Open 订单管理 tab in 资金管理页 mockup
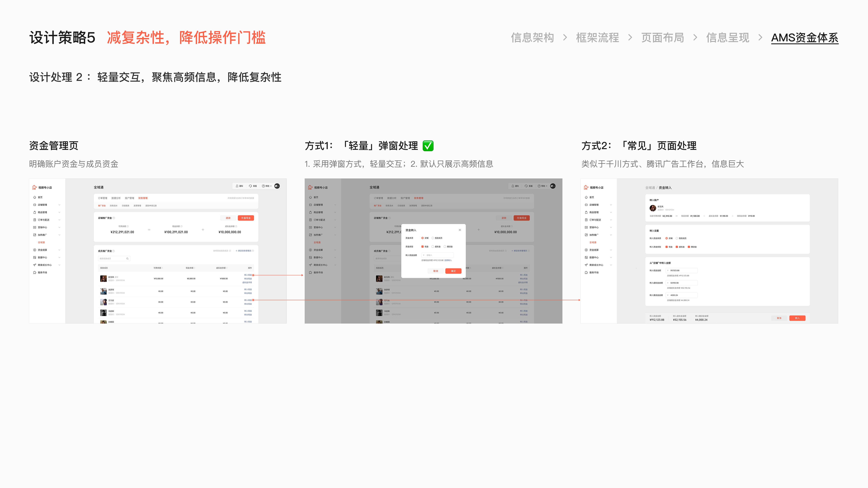Viewport: 868px width, 488px height. (102, 198)
